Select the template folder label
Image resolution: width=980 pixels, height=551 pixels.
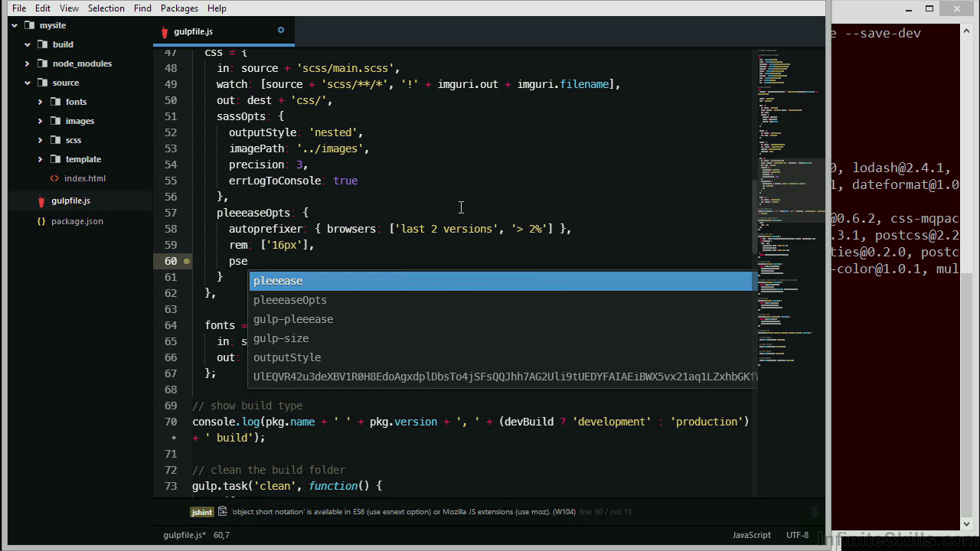click(83, 159)
